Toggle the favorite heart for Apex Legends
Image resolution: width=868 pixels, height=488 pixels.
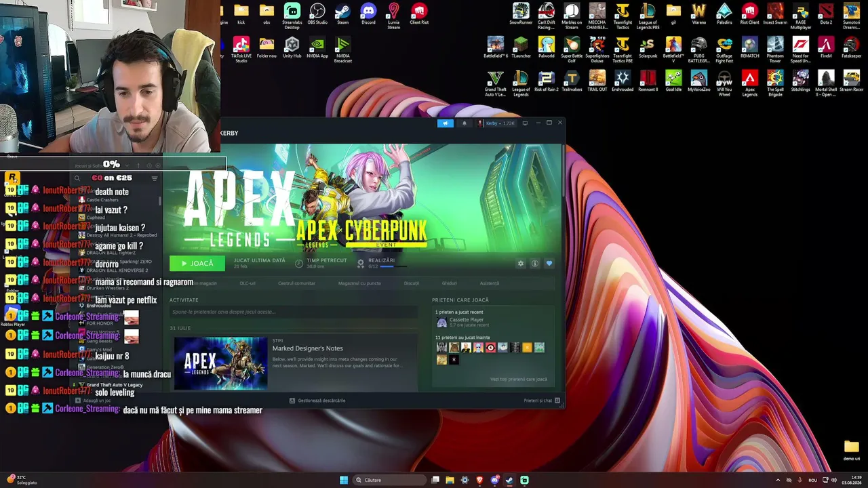pos(549,264)
